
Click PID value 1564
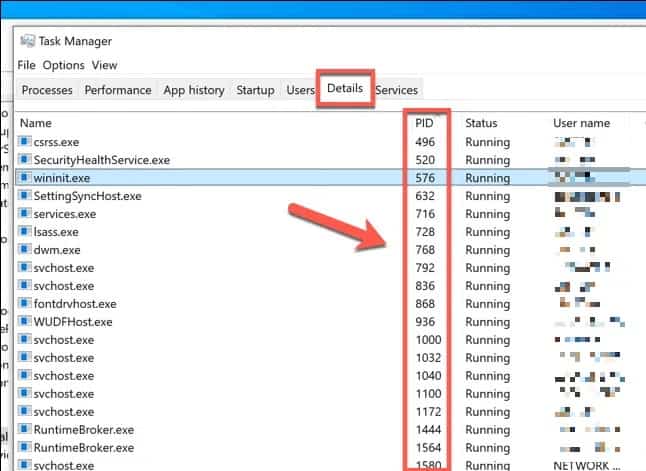[428, 448]
